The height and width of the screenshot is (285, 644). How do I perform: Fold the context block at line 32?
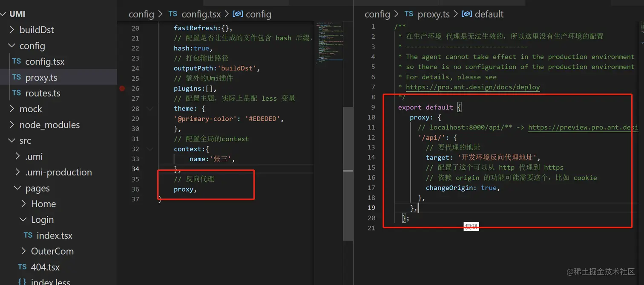point(150,149)
